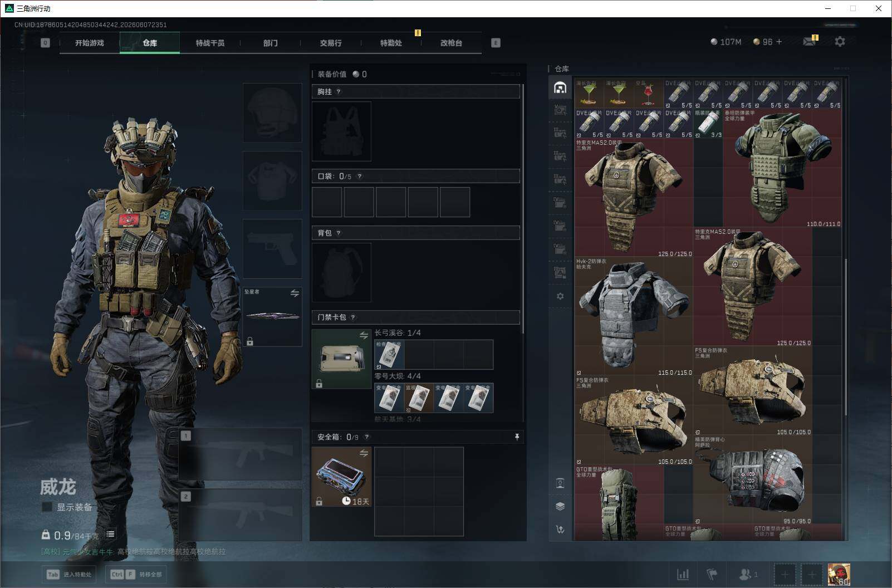
Task: Click the empty body armor slot
Action: (272, 180)
